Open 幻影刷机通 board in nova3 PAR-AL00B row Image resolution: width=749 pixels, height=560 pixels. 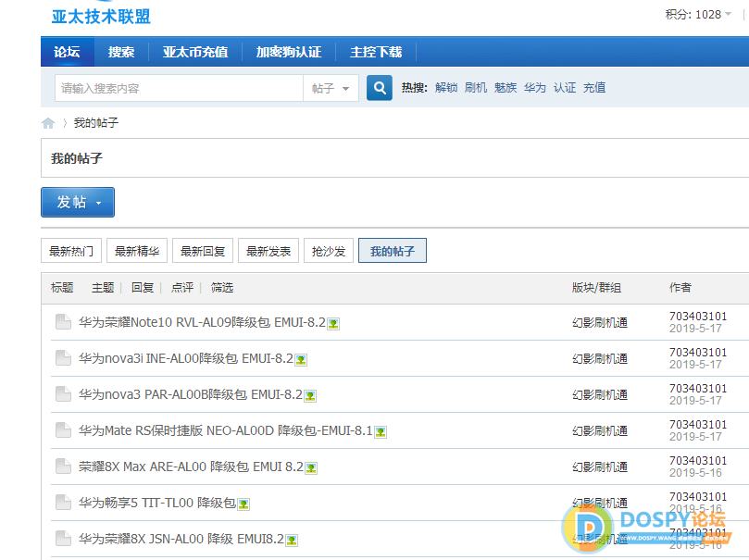pyautogui.click(x=600, y=395)
